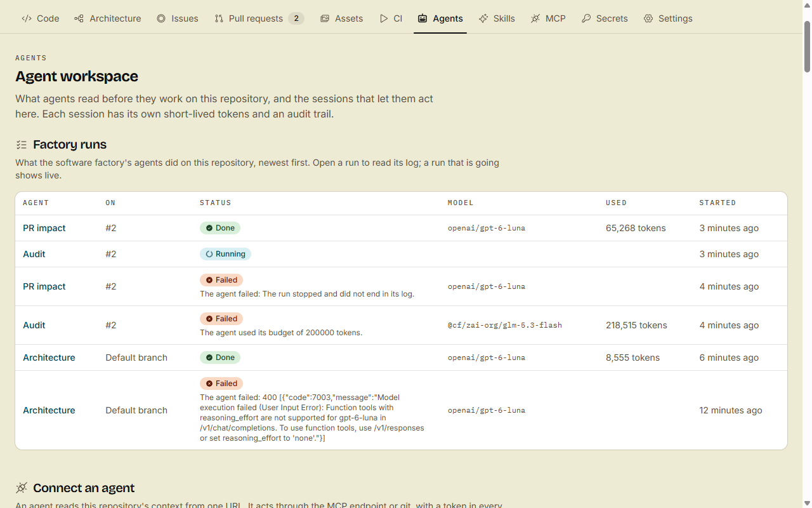Viewport: 812px width, 508px height.
Task: Click the angle-bracket icon on the Code tab
Action: 27,18
